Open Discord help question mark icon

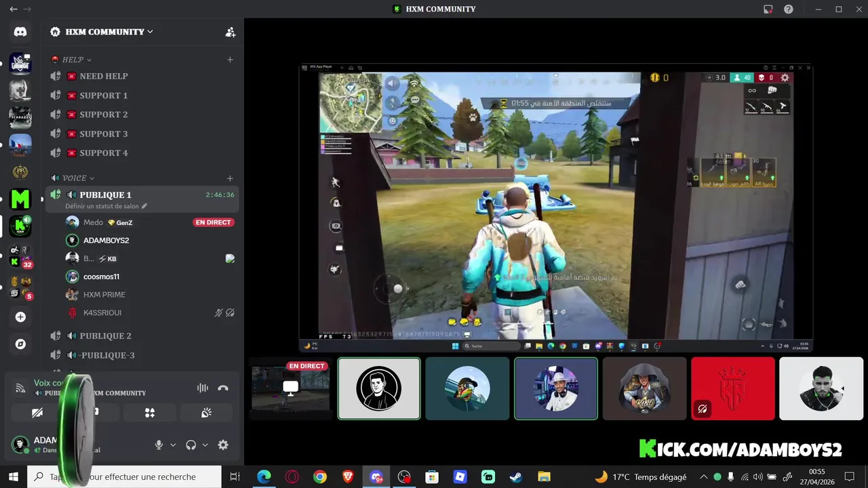click(x=789, y=9)
